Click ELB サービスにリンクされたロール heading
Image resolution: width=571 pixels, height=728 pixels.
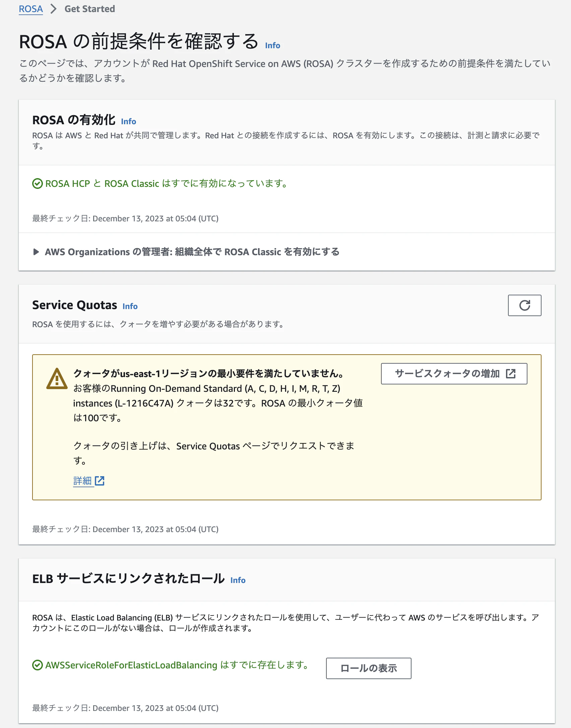click(x=128, y=579)
